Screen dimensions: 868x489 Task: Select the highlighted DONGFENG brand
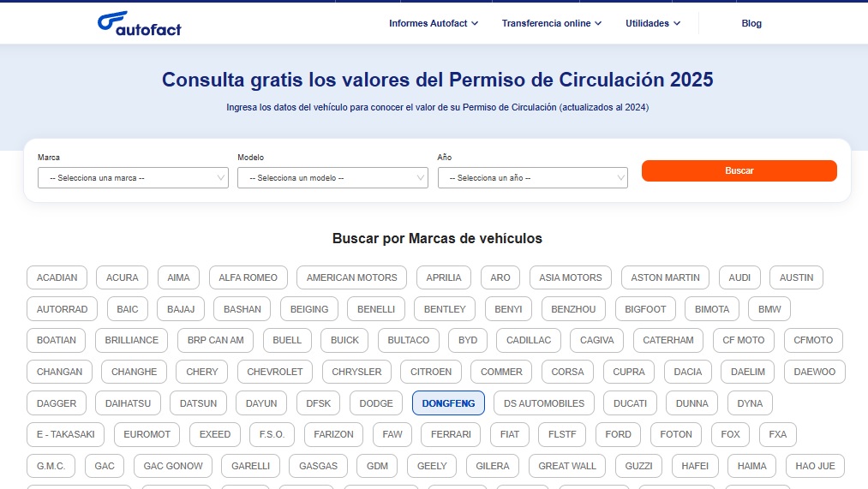click(448, 403)
